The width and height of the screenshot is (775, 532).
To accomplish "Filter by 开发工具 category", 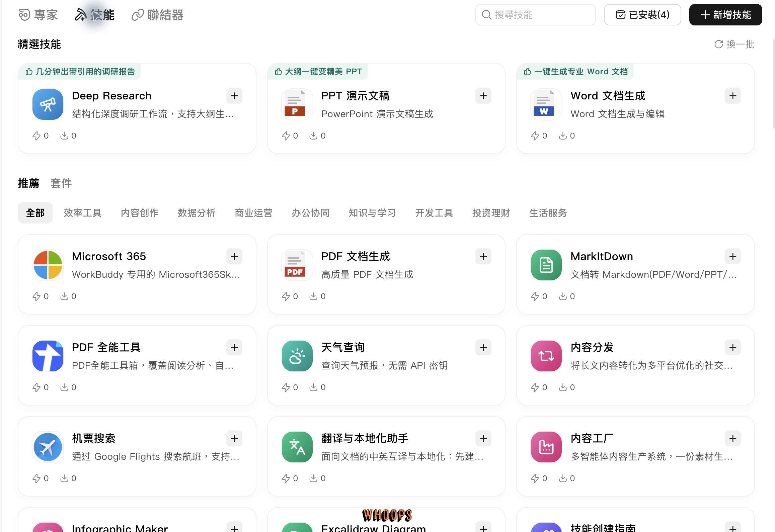I will 434,213.
